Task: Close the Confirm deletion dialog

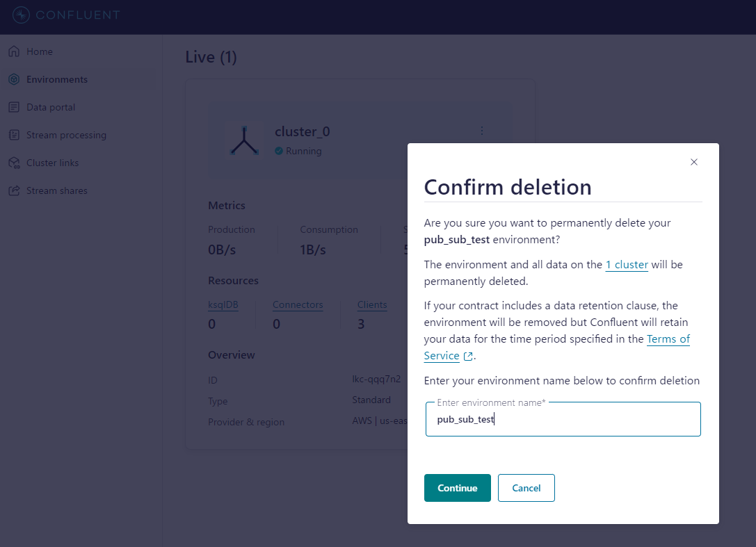Action: point(694,162)
